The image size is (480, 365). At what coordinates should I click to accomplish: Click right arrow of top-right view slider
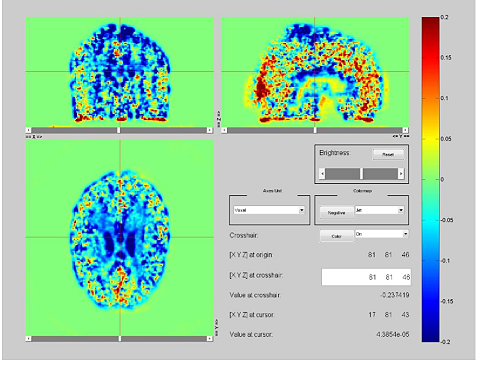click(405, 130)
